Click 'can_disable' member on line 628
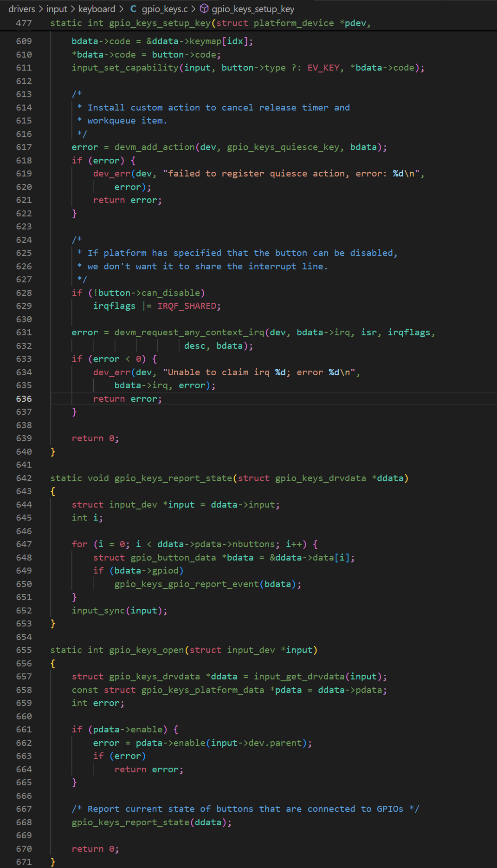The image size is (497, 868). click(171, 293)
